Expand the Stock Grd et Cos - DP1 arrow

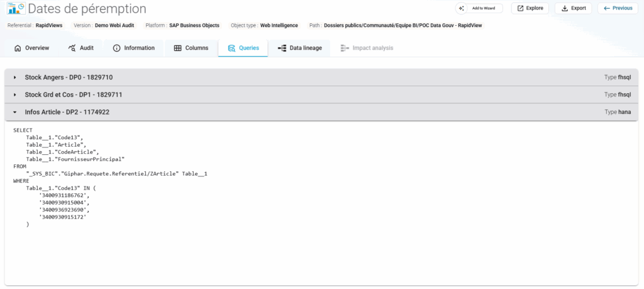coord(15,94)
